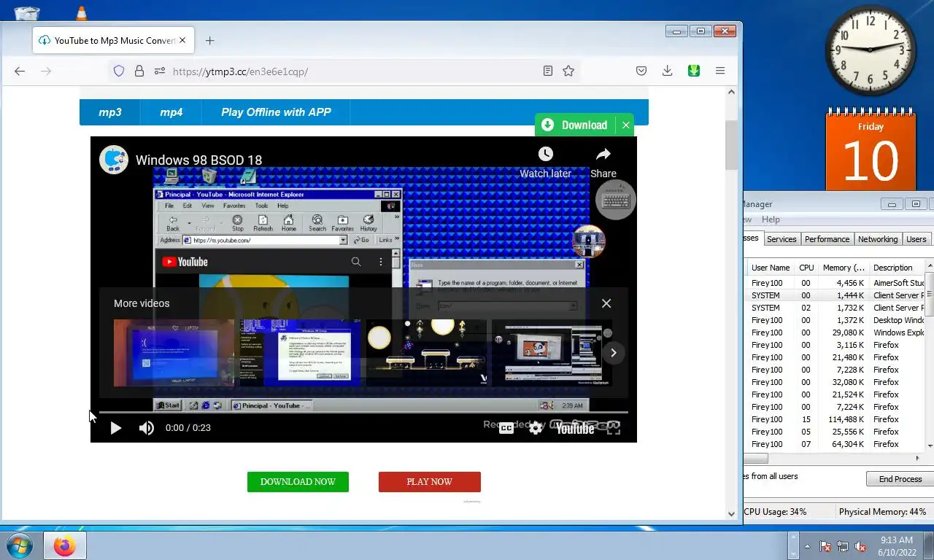Open a new tab with plus button
This screenshot has width=934, height=560.
[209, 41]
